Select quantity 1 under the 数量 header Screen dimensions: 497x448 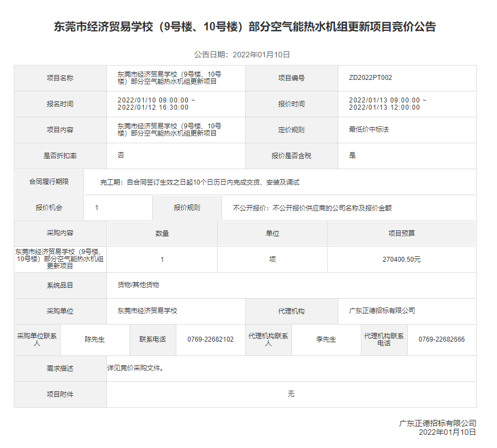click(162, 260)
